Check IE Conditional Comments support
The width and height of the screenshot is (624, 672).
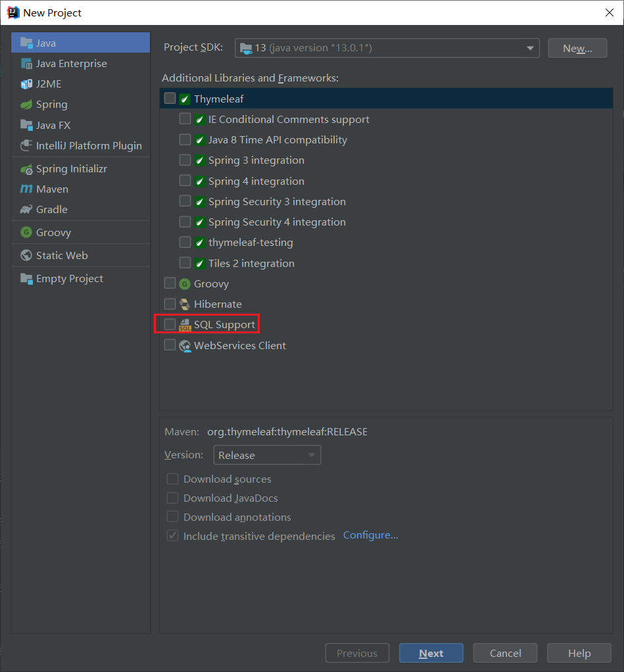pos(185,119)
